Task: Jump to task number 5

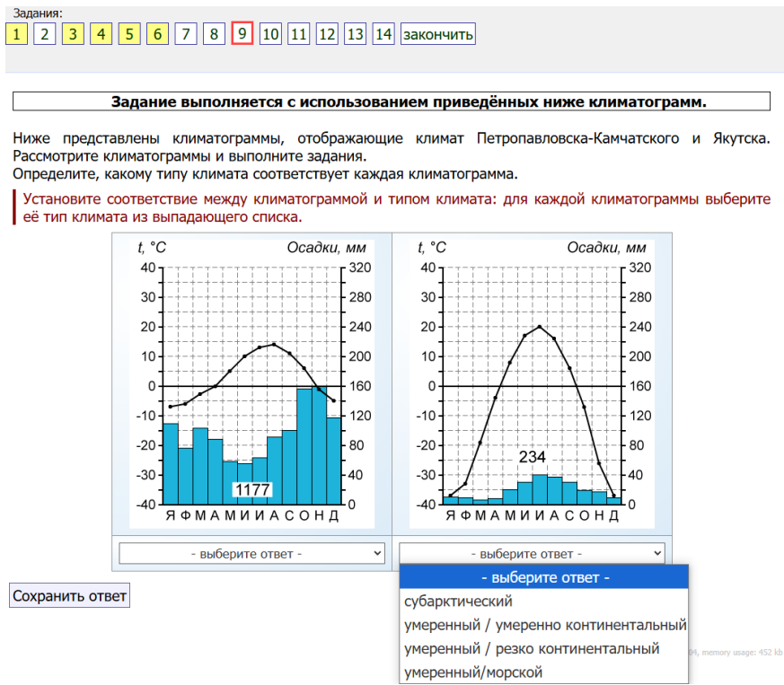Action: [x=129, y=34]
